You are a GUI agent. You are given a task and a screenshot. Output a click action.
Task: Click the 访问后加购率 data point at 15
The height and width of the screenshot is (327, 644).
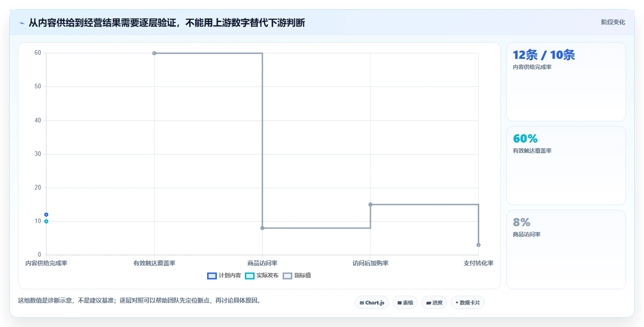(x=371, y=204)
